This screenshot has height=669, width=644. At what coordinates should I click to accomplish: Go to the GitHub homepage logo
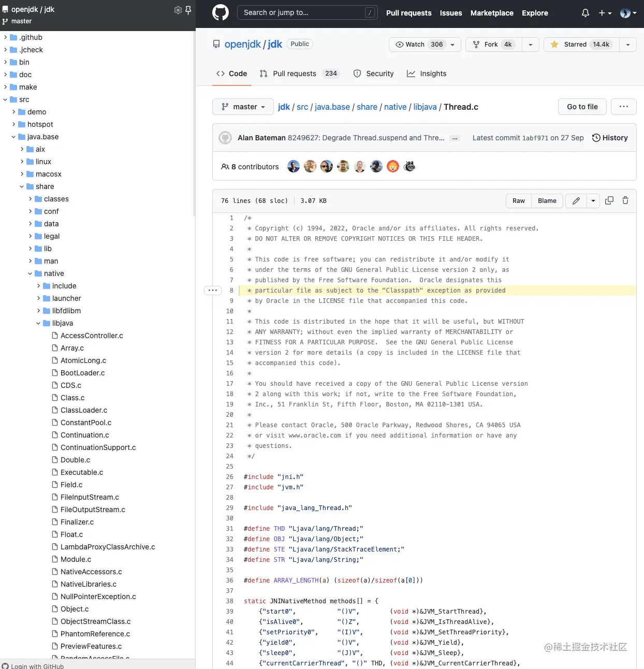[221, 12]
